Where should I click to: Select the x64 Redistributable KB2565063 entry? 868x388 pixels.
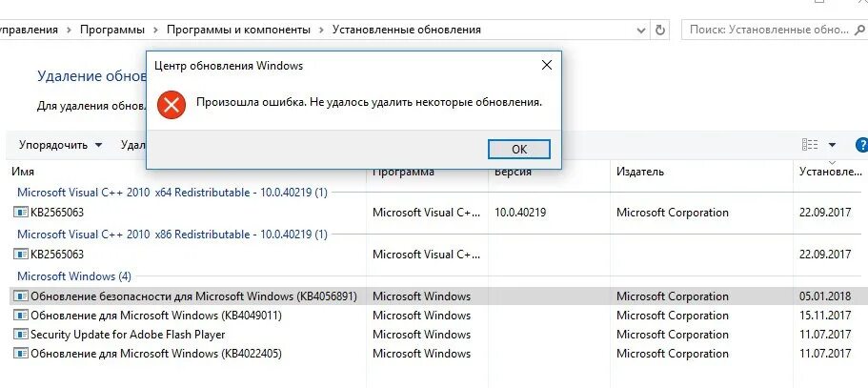click(x=57, y=213)
